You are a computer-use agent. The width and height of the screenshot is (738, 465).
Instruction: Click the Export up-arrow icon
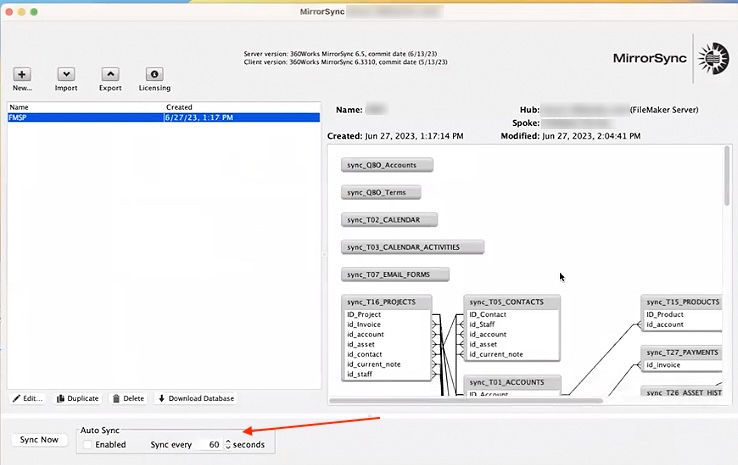[110, 74]
